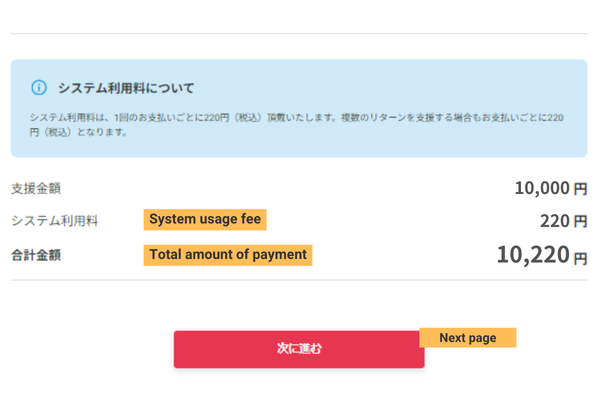Select the bold 合計金額 label

tap(36, 255)
